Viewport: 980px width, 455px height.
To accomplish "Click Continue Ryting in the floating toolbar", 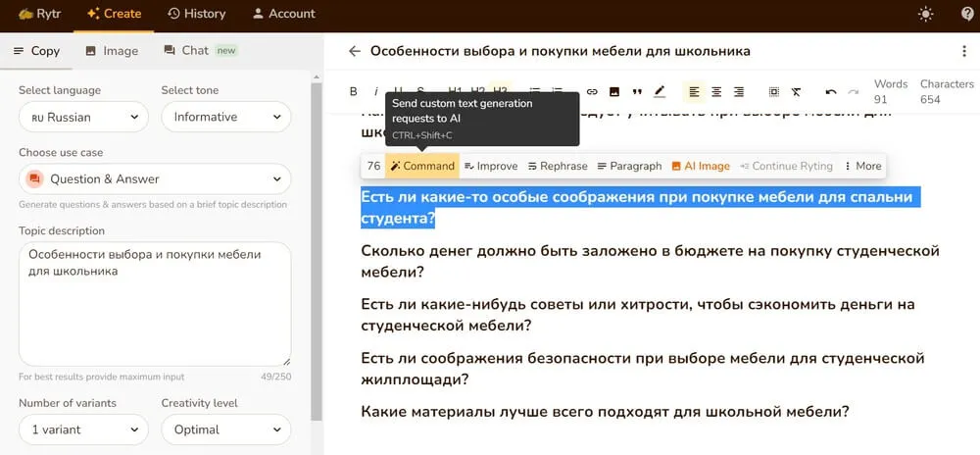I will [x=786, y=166].
